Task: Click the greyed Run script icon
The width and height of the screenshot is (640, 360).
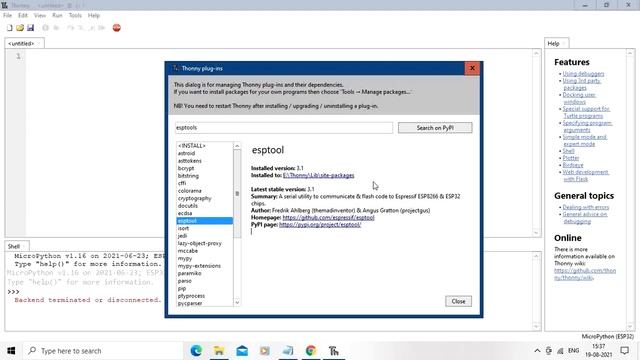Action: [45, 28]
